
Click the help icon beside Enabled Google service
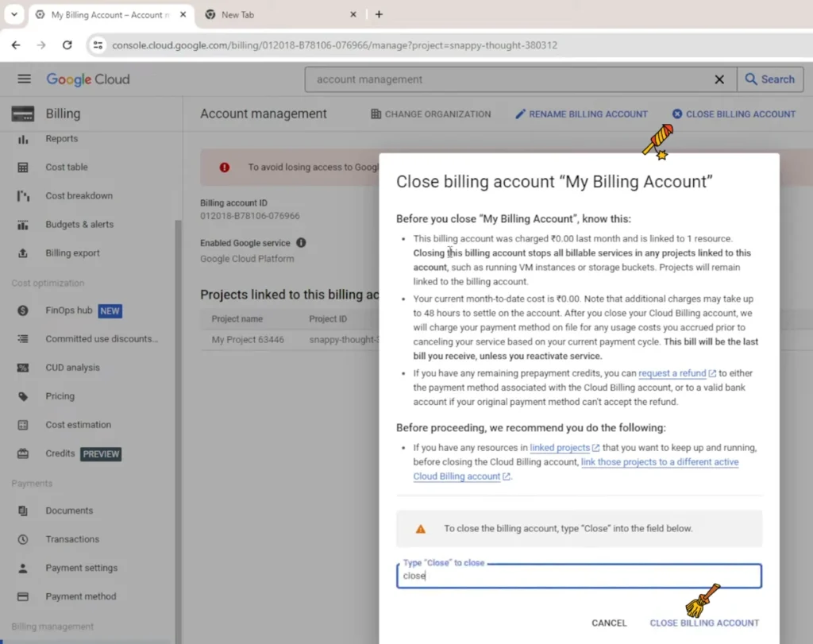[x=301, y=243]
